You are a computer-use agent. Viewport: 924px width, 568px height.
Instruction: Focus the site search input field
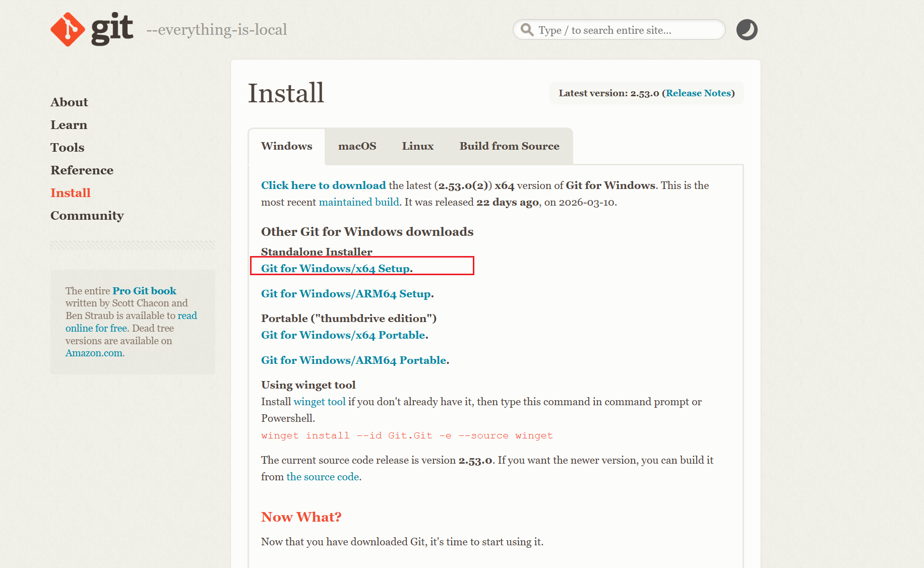625,30
